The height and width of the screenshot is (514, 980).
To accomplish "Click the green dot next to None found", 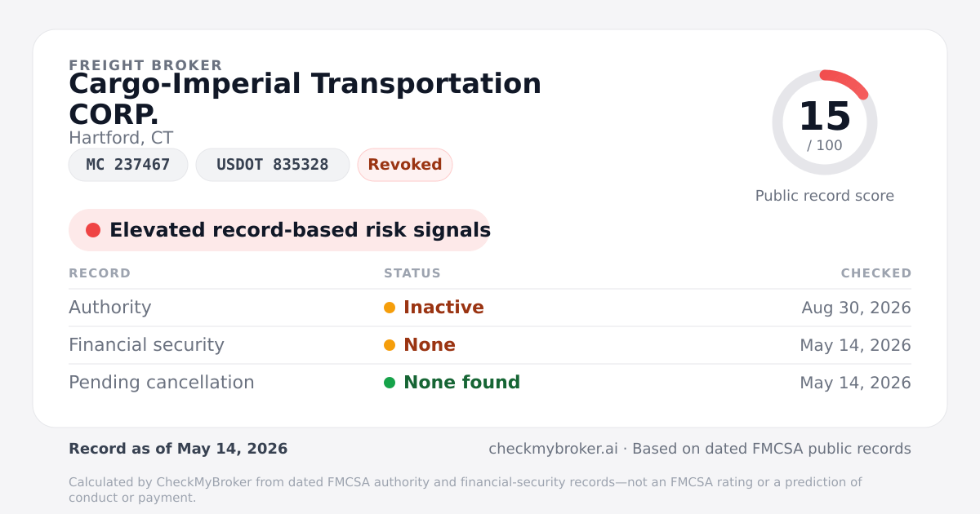I will tap(390, 383).
